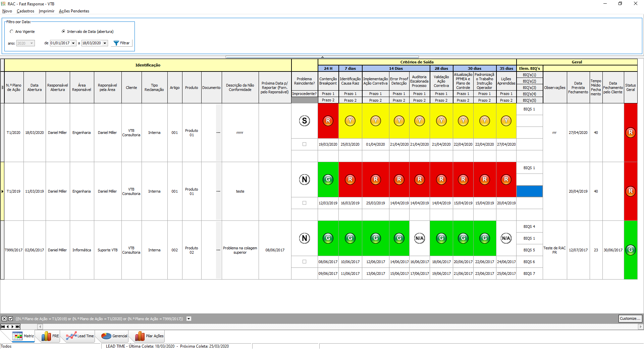Screen dimensions: 644x349
Task: Open the Cadastros menu
Action: pyautogui.click(x=25, y=11)
